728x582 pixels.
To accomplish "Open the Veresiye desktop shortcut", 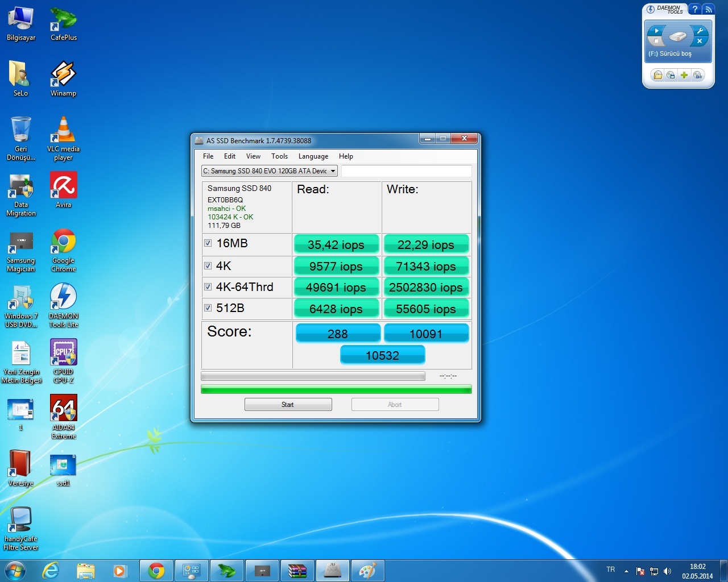I will point(21,468).
